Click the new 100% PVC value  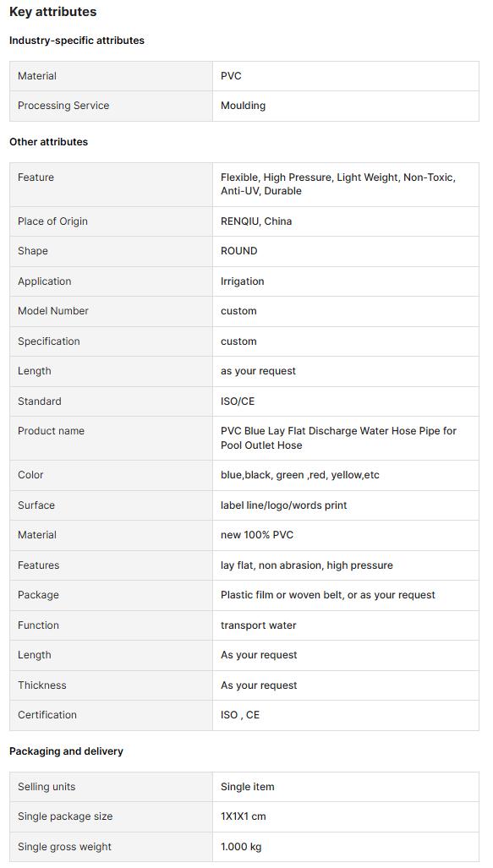pyautogui.click(x=257, y=535)
